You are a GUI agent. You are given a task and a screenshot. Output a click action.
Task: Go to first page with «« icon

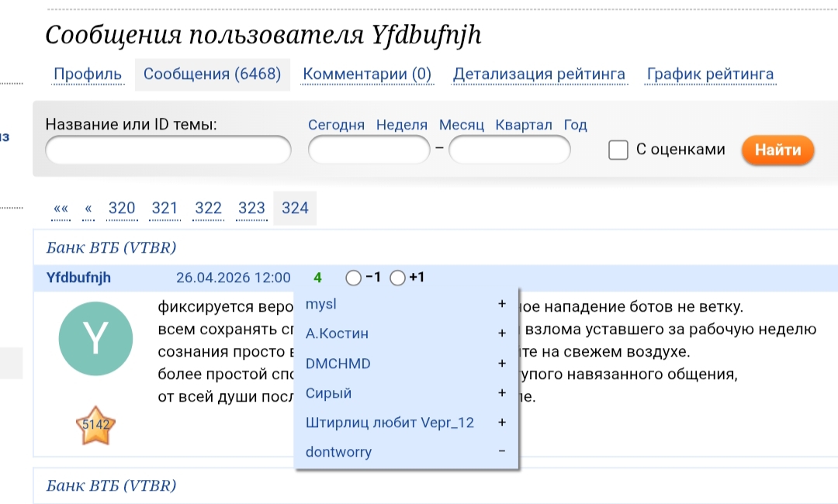click(x=61, y=209)
